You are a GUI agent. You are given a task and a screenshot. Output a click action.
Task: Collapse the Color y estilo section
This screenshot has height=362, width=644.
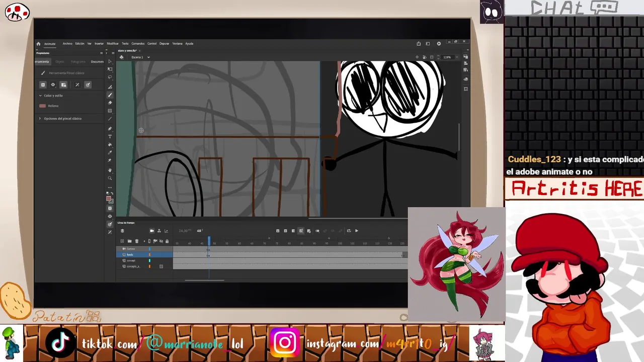(40, 96)
